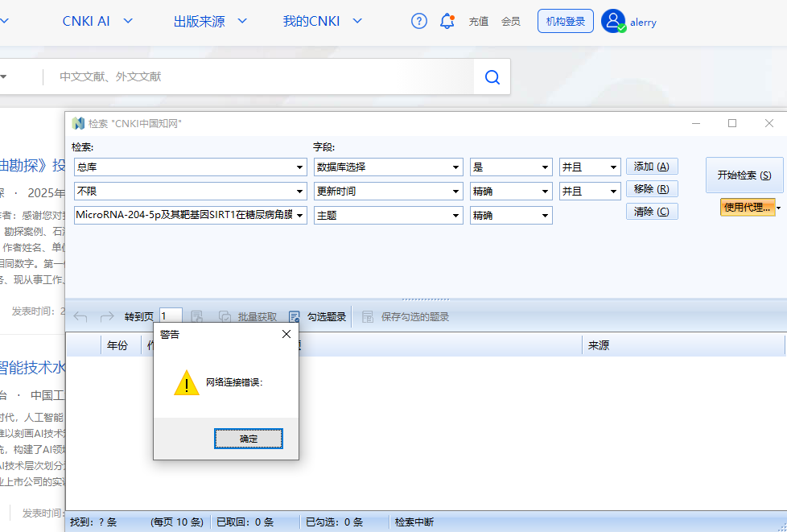787x532 pixels.
Task: Click the CNKI search magnifier icon
Action: [492, 76]
